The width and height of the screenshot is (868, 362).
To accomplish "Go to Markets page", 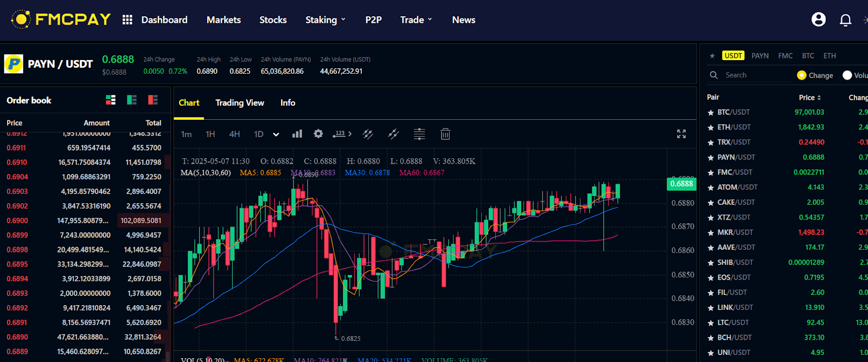I will tap(224, 20).
